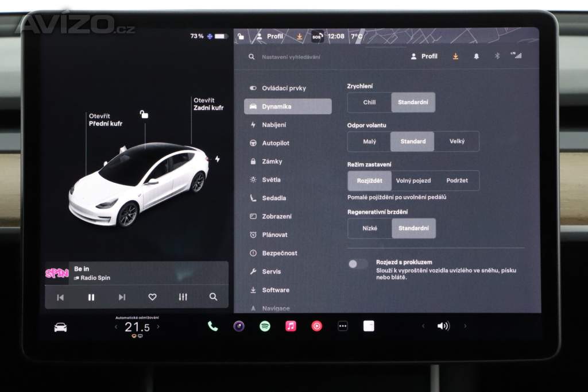Open equalizer settings in media player
Screen dimensions: 588x392
coord(183,297)
